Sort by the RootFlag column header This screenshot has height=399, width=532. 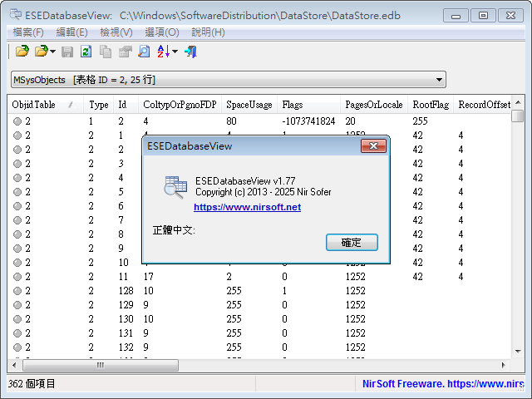point(431,105)
